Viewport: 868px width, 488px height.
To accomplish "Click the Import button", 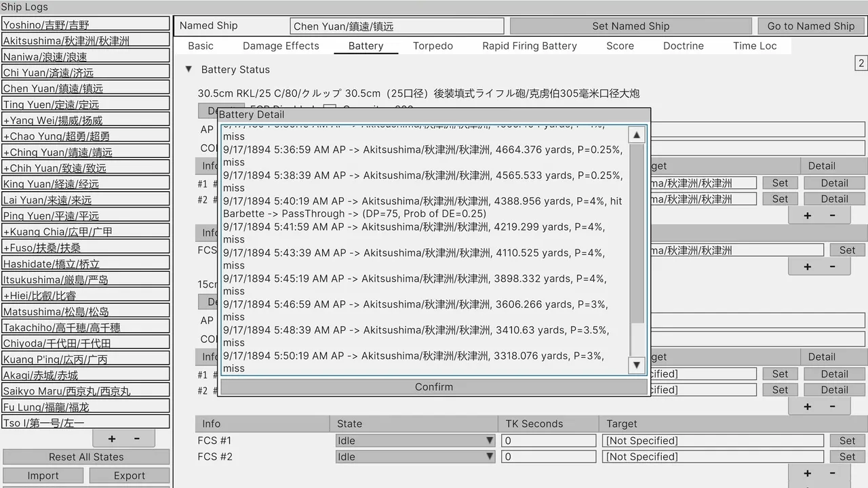I will [43, 476].
